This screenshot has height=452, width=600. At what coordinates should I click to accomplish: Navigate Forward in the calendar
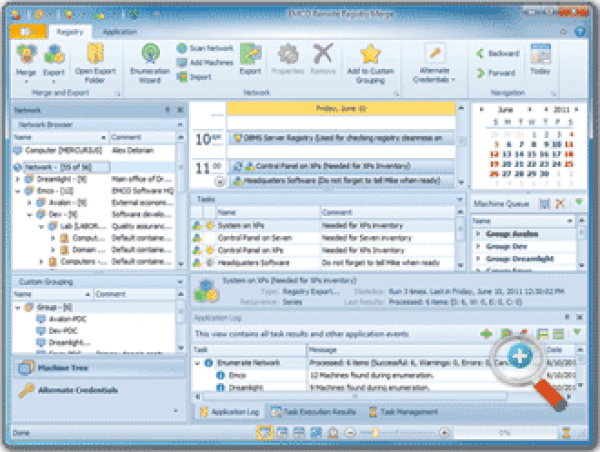point(496,73)
